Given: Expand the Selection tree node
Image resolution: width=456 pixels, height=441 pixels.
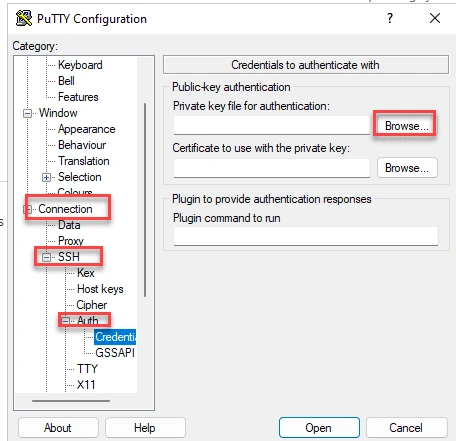Looking at the screenshot, I should coord(46,177).
